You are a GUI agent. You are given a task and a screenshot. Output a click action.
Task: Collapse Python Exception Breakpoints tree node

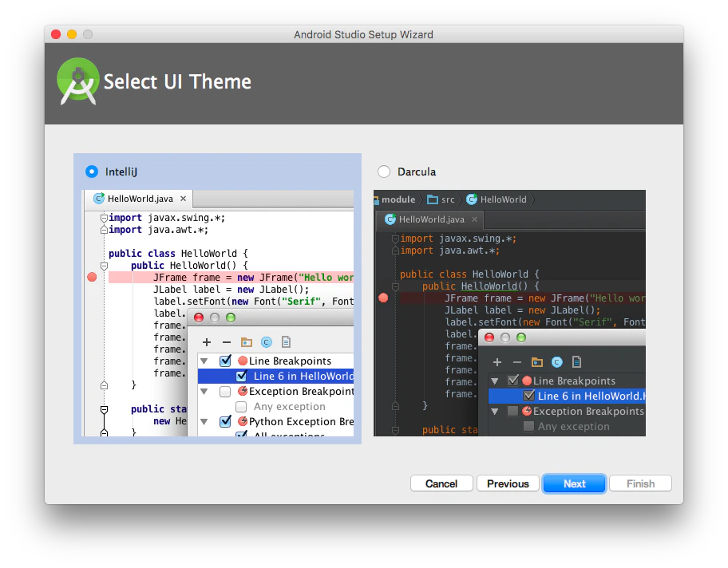[x=204, y=422]
